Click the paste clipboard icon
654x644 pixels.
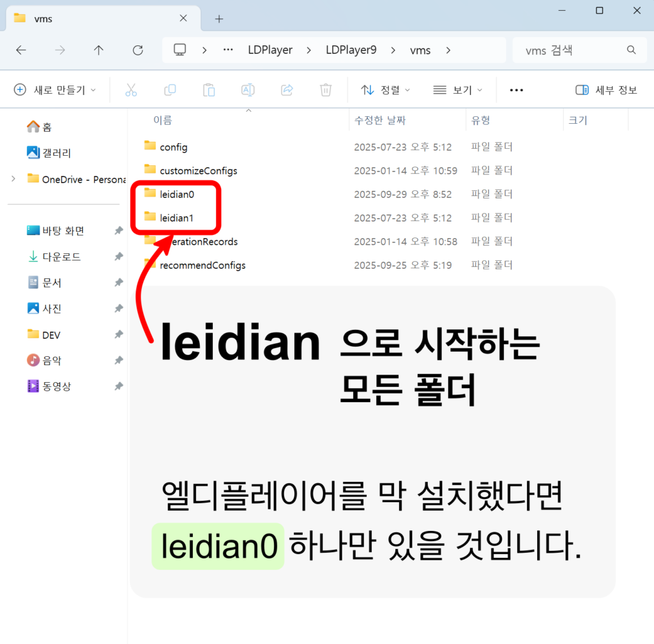209,90
